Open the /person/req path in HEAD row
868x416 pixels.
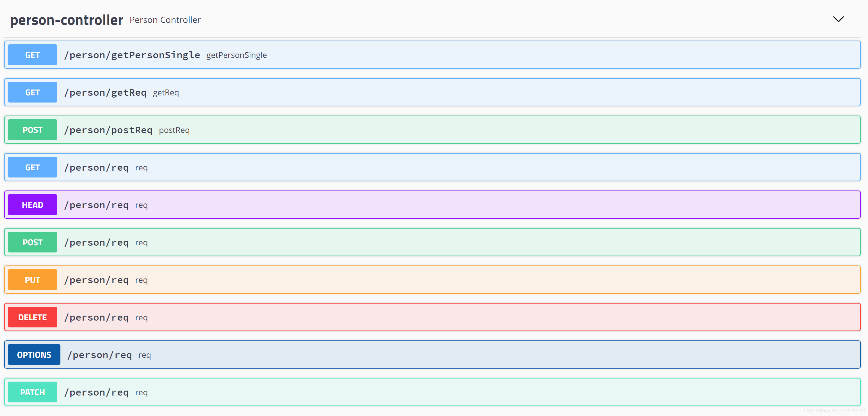pos(96,205)
